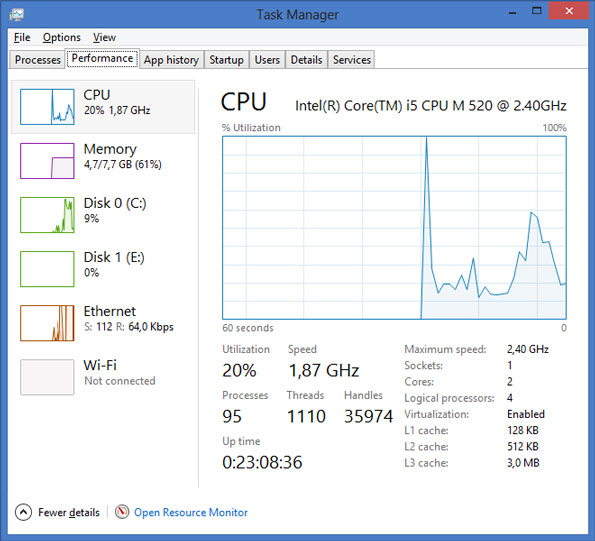Switch to the Services tab
Viewport: 595px width, 541px height.
point(351,60)
